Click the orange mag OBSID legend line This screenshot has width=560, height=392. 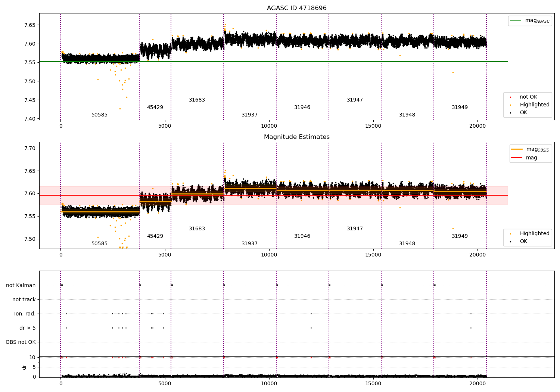[x=517, y=149]
